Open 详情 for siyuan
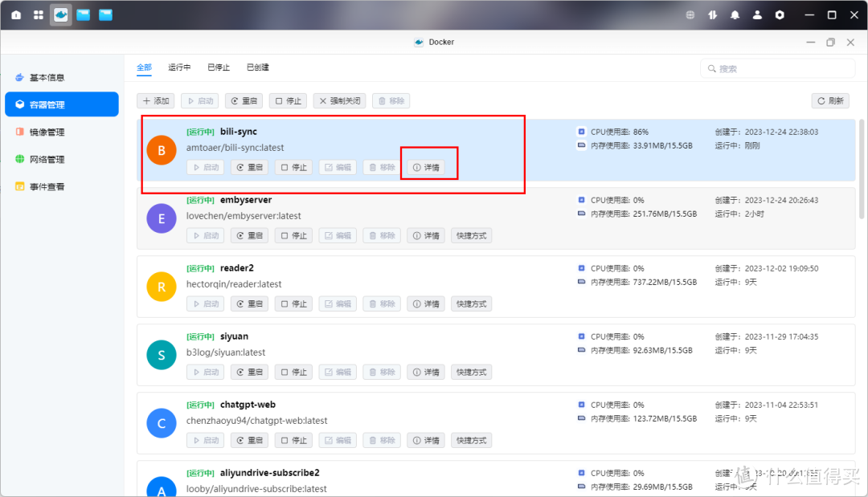The image size is (868, 497). tap(426, 372)
